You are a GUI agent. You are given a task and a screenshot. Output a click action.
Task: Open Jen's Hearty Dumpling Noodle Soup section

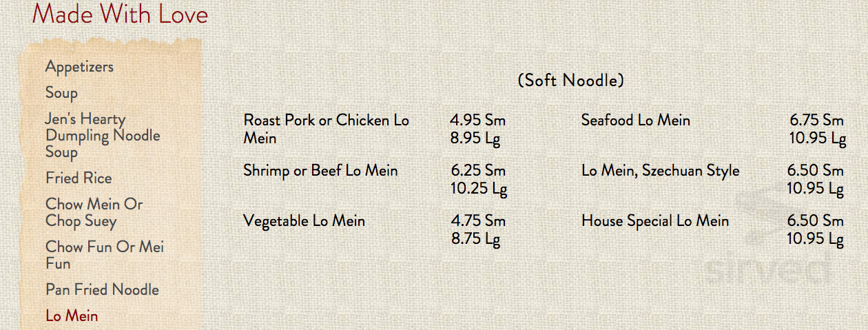tap(102, 136)
